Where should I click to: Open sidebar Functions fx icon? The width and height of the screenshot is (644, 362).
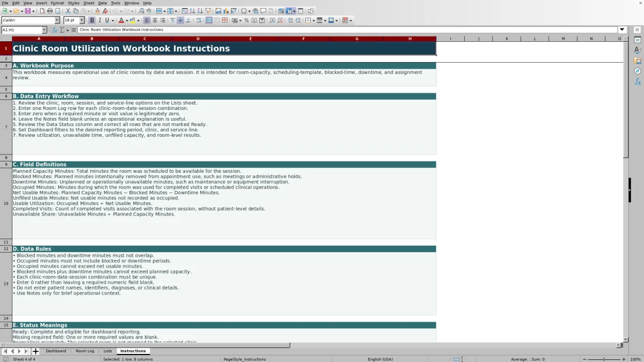tap(638, 82)
